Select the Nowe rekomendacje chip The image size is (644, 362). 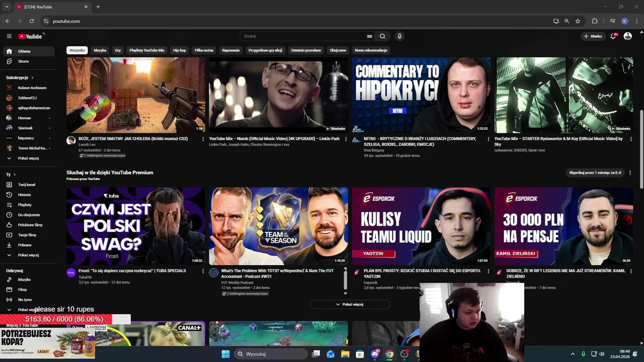pos(371,50)
